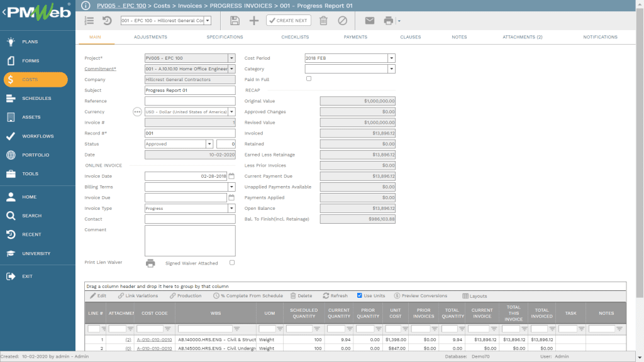
Task: Expand the Cost Period dropdown
Action: click(391, 58)
